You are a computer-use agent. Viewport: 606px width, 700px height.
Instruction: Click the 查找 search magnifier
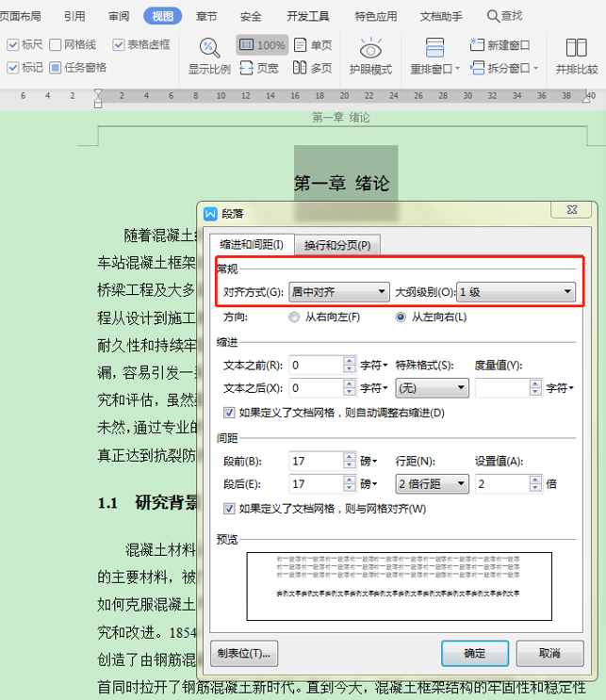(493, 16)
